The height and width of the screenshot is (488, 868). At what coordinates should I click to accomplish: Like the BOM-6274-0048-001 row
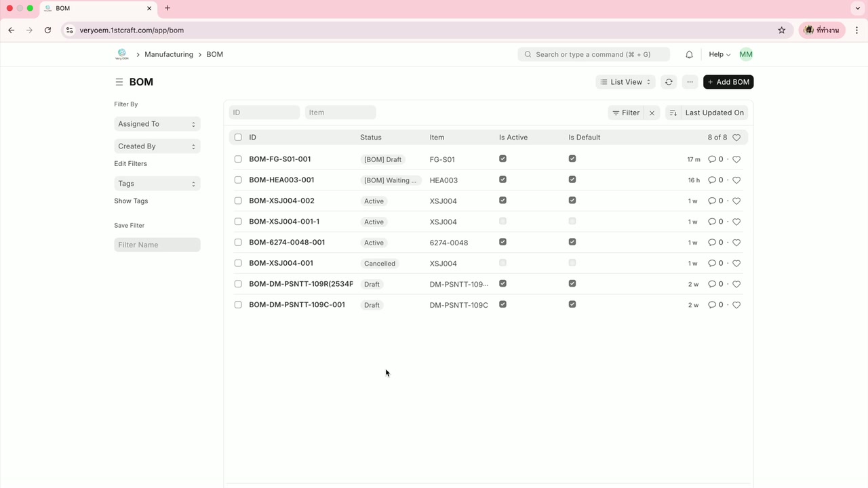point(736,243)
